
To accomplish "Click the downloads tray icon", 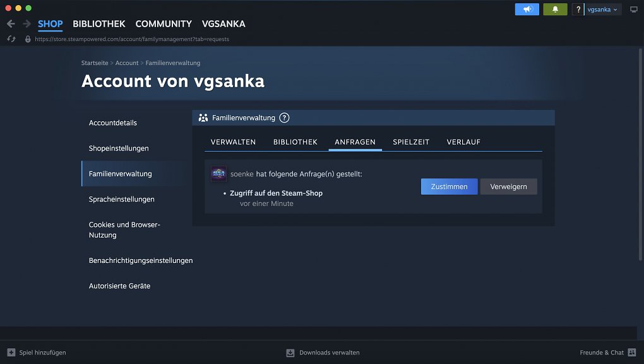I will pyautogui.click(x=290, y=353).
